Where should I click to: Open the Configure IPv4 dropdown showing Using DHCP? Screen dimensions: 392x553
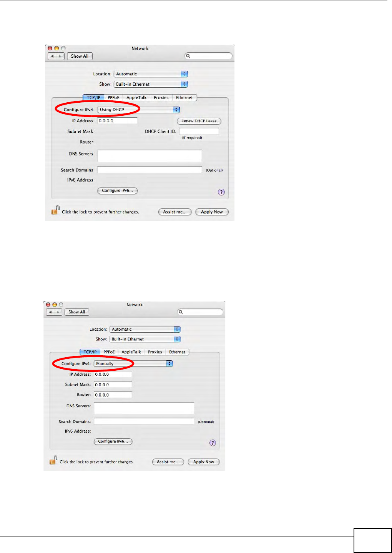pos(138,110)
